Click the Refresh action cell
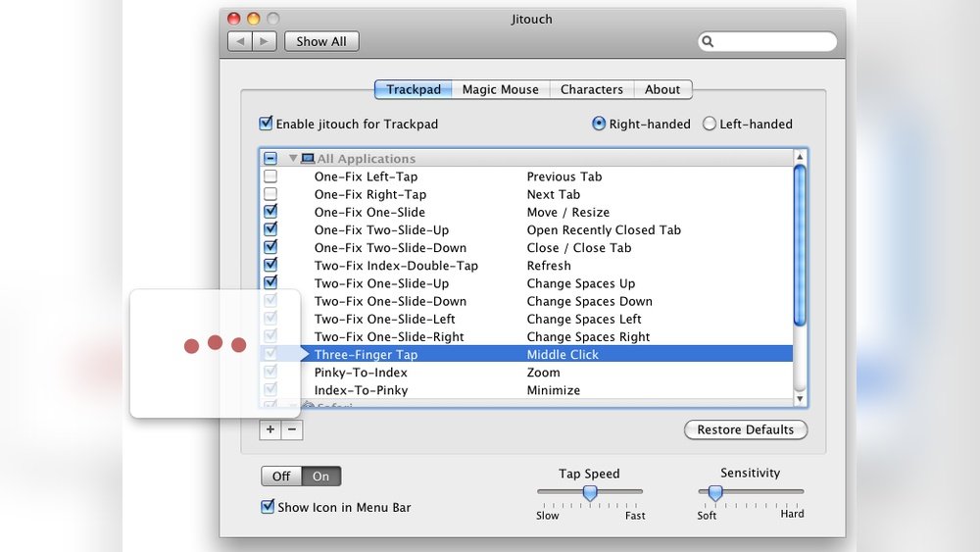This screenshot has height=552, width=980. coord(549,265)
